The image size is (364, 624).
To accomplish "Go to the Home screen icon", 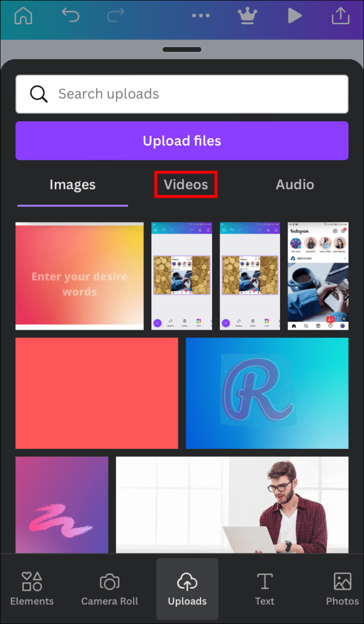I will pos(23,16).
